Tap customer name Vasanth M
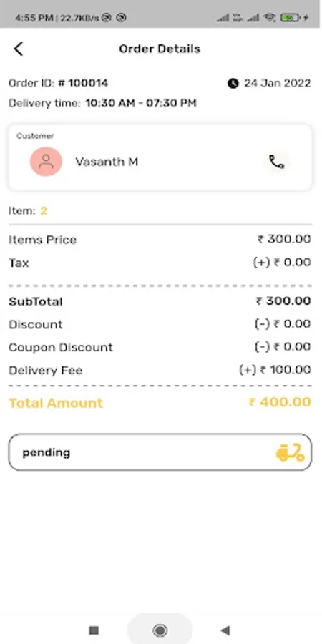The width and height of the screenshot is (322, 644). pos(107,162)
